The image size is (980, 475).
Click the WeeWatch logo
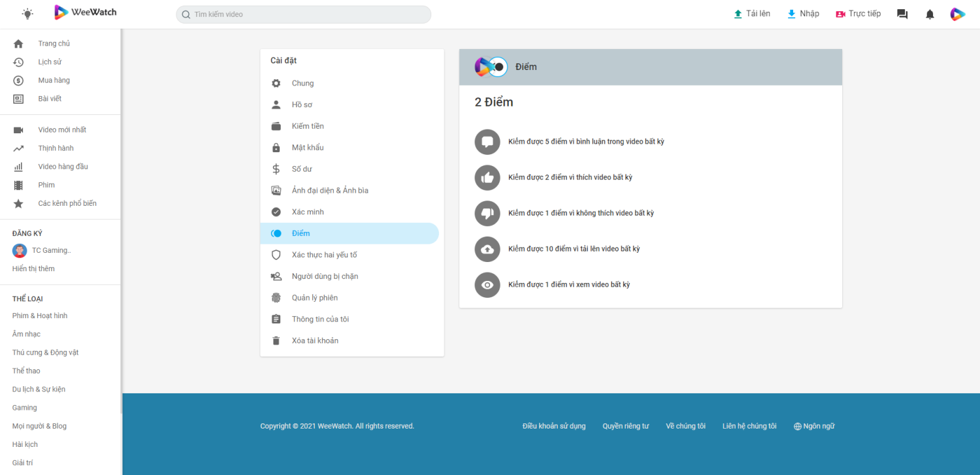(x=86, y=12)
